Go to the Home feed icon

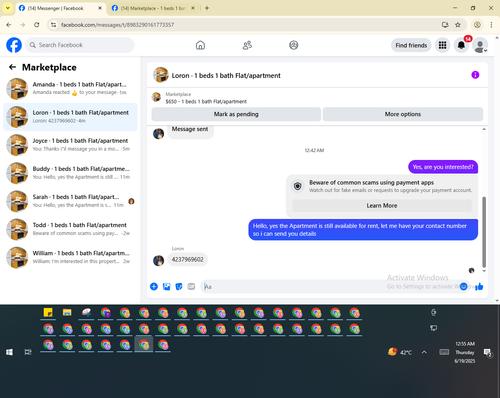point(200,45)
